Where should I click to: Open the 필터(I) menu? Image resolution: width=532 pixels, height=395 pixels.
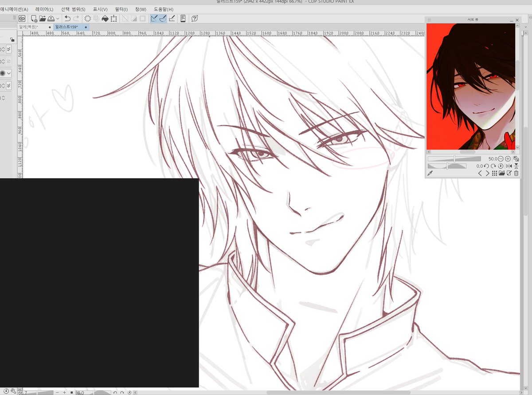point(121,9)
